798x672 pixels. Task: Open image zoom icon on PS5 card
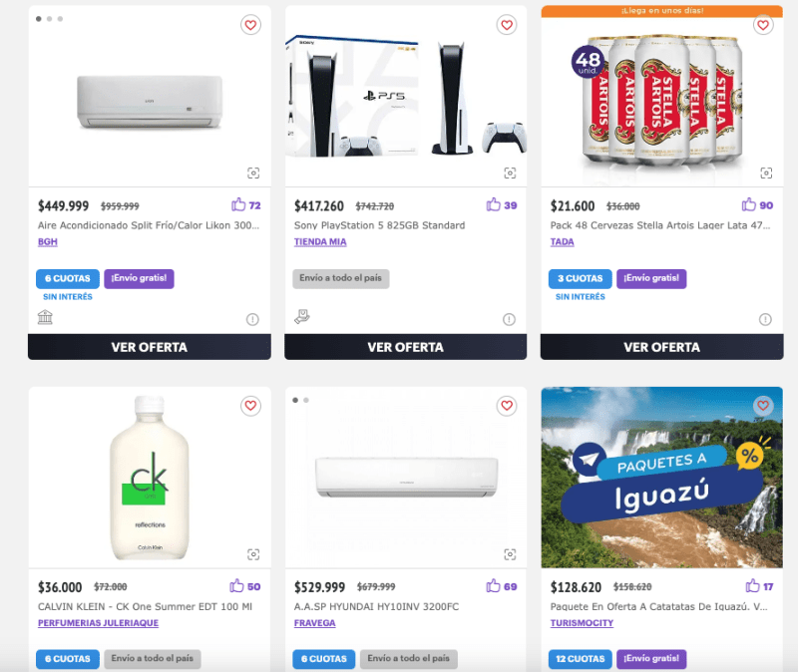tap(510, 172)
